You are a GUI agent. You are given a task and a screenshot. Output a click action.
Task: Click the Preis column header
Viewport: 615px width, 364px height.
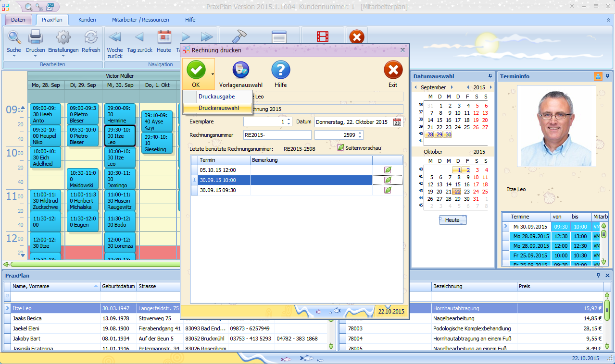560,286
